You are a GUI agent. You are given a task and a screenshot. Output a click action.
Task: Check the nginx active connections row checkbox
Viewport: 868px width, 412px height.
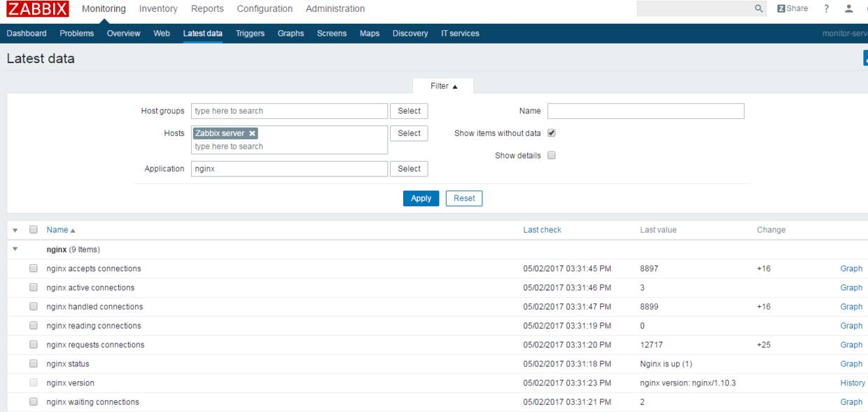(x=34, y=287)
